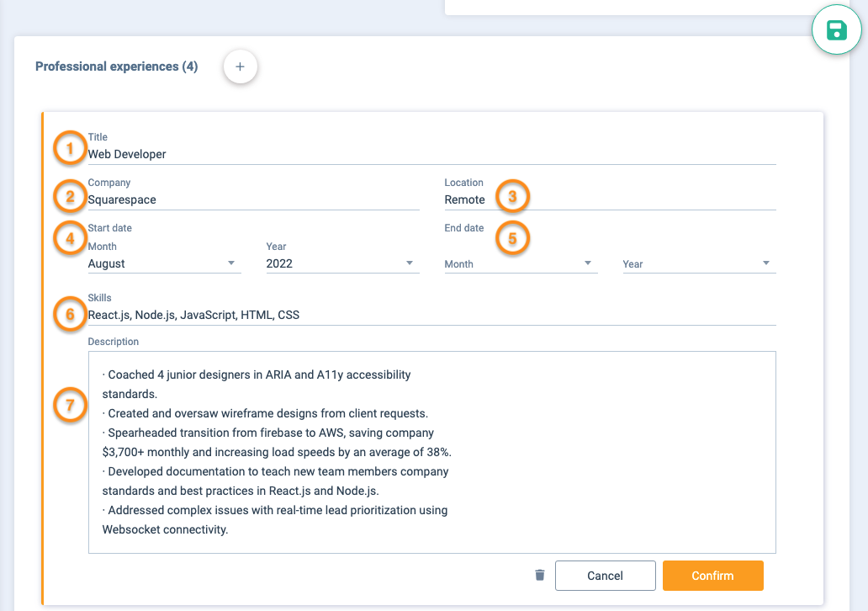
Task: Open the End date Month dropdown
Action: click(x=521, y=263)
